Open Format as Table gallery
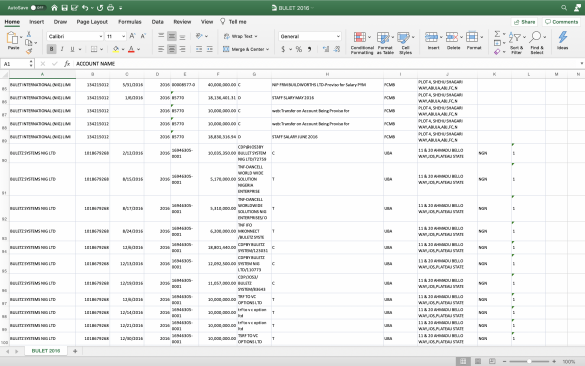The height and width of the screenshot is (366, 585). (383, 37)
